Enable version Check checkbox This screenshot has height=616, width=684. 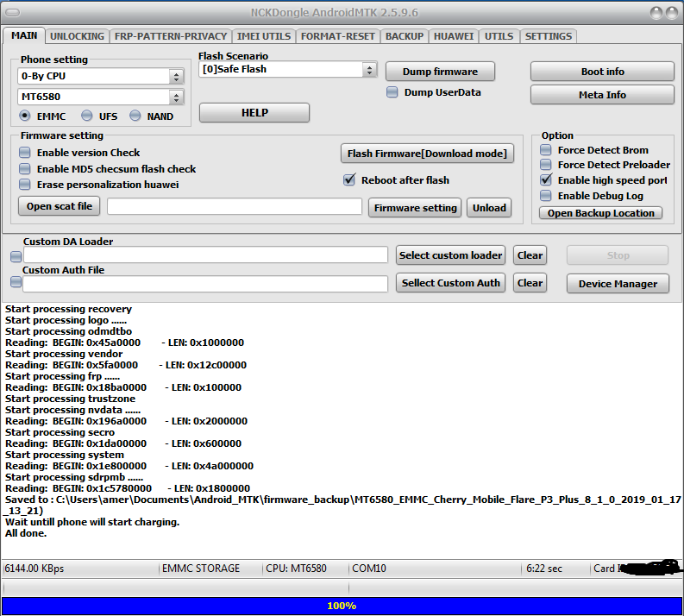(x=25, y=152)
